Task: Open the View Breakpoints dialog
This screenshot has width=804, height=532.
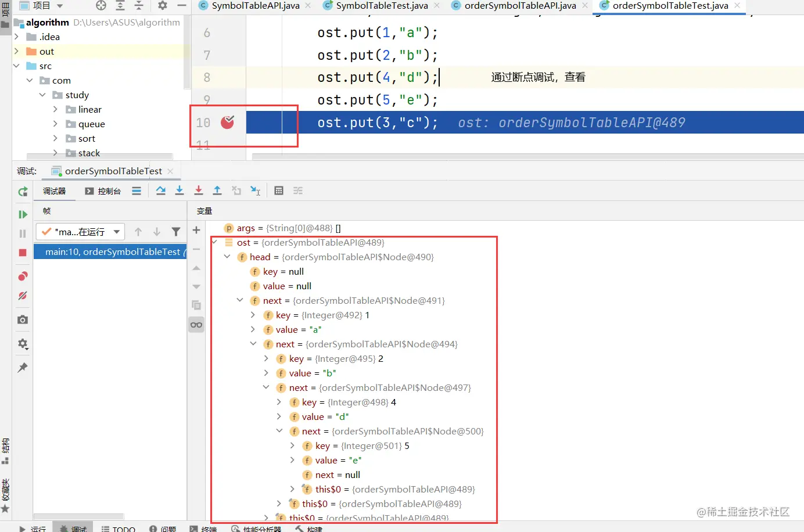Action: click(23, 276)
